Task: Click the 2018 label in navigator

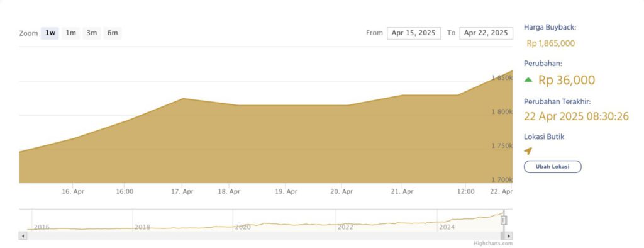Action: (x=142, y=227)
